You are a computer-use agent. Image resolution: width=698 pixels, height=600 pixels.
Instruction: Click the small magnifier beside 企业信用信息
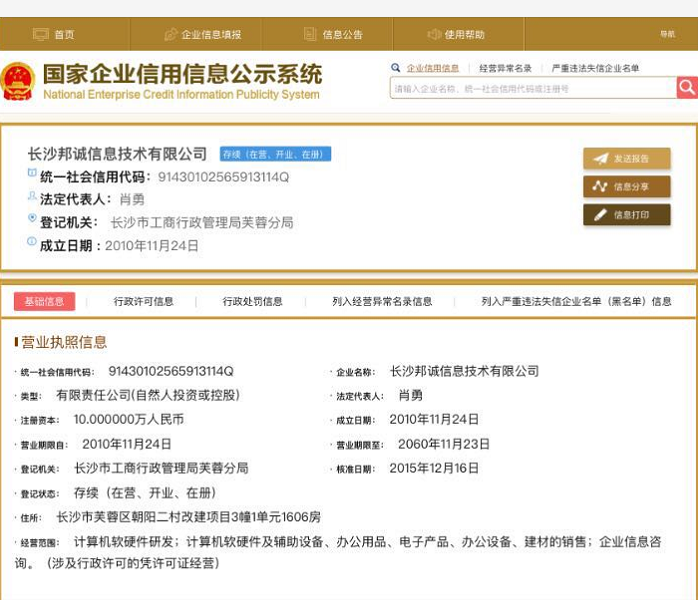(x=396, y=68)
